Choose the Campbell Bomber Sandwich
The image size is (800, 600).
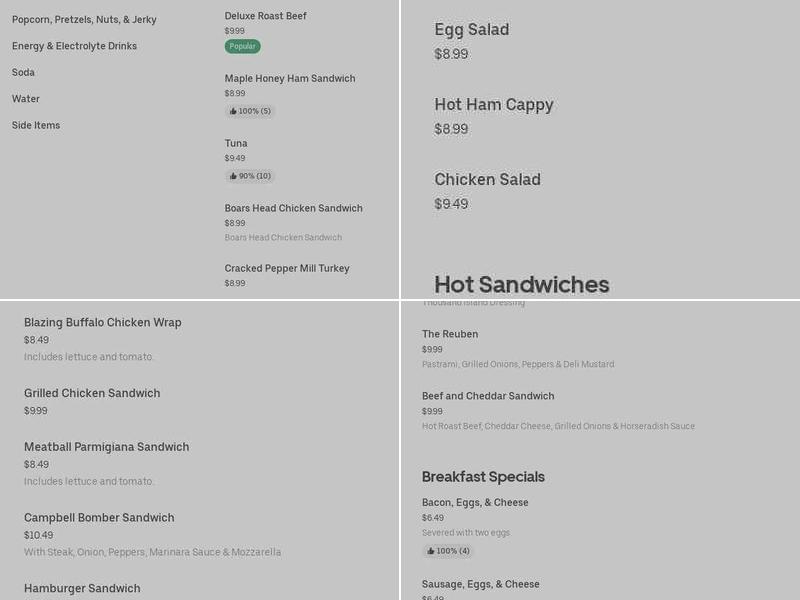click(98, 517)
